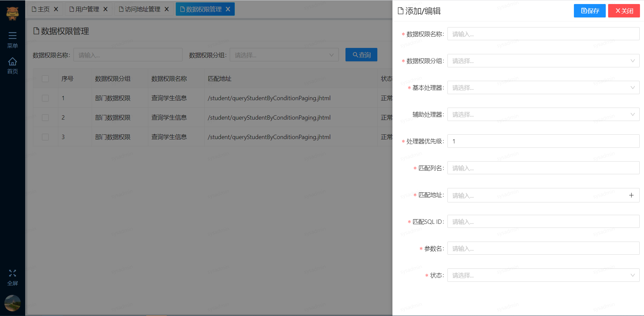The image size is (644, 316).
Task: Open the 数据权限分组 filter dropdown
Action: tap(284, 55)
